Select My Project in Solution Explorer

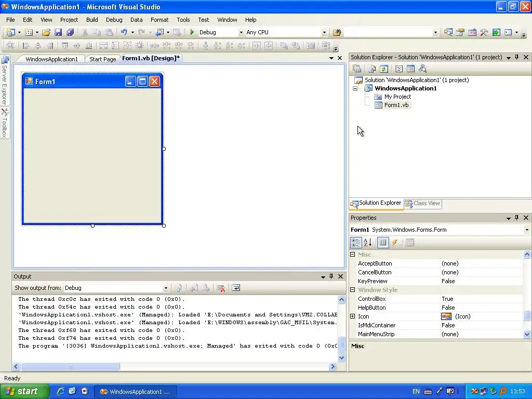point(397,97)
